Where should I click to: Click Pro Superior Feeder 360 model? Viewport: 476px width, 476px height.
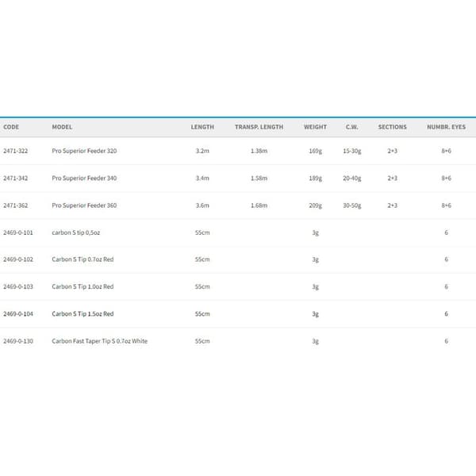84,205
